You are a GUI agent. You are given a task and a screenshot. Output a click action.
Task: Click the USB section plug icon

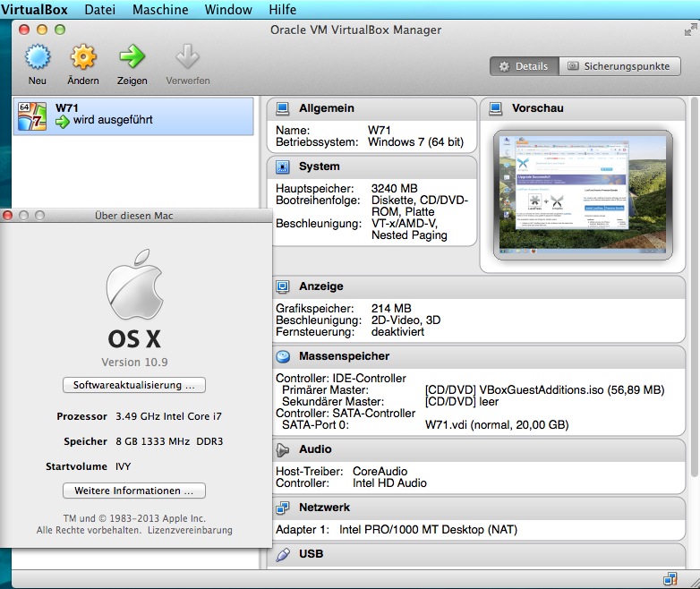tap(282, 555)
